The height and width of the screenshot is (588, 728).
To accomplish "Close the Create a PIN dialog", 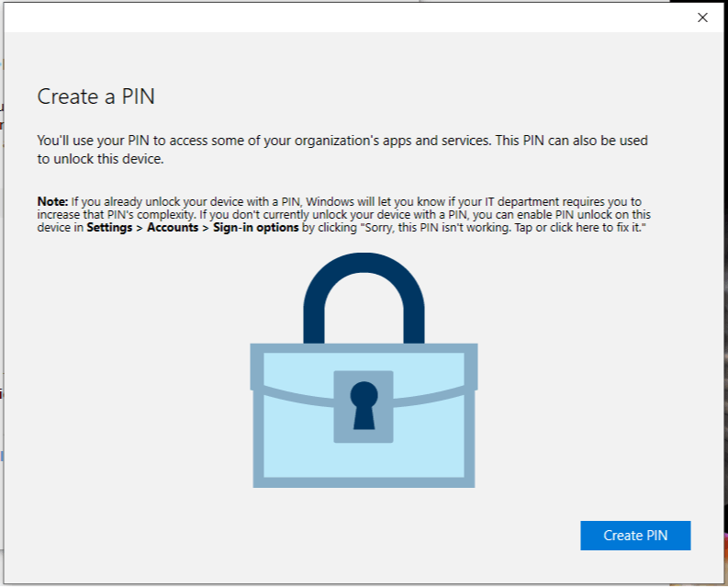I will [702, 17].
